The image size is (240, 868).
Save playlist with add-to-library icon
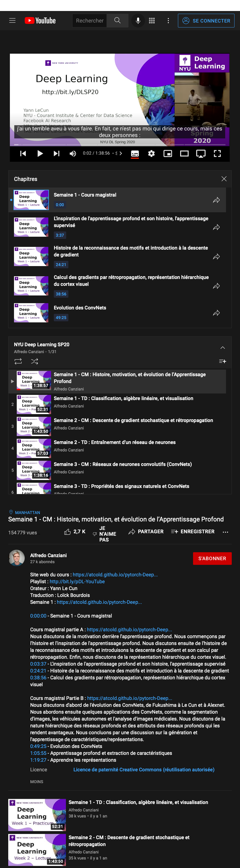tap(222, 361)
